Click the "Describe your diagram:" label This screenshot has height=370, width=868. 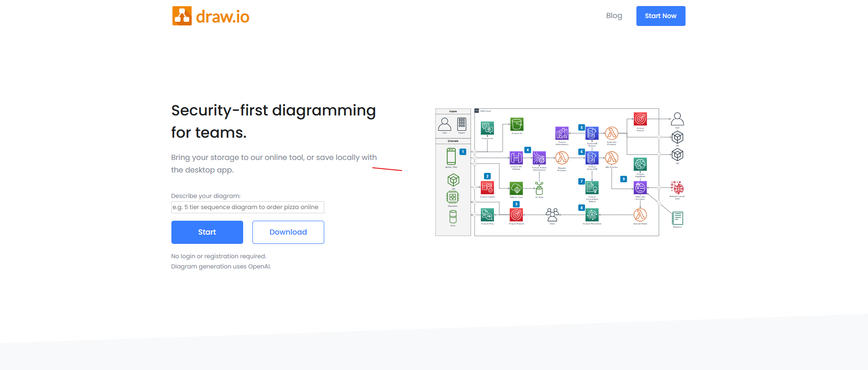[206, 196]
